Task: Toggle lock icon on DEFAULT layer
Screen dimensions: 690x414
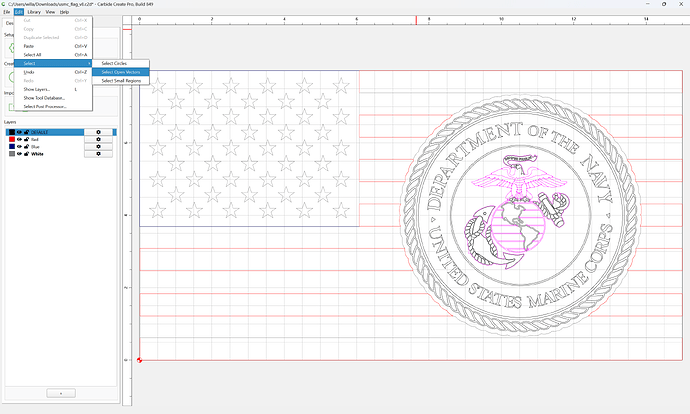Action: [x=26, y=132]
